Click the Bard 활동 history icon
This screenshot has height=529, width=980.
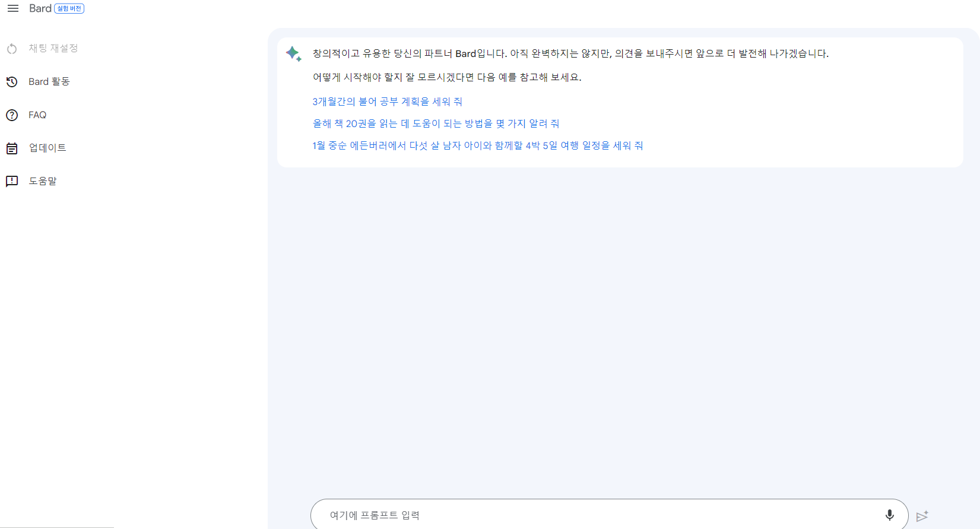pos(12,82)
